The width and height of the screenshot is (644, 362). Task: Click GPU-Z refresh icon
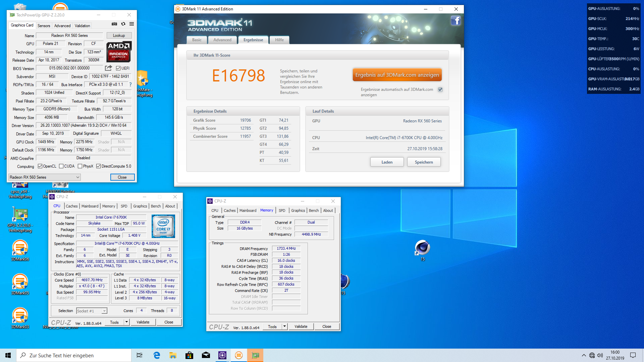point(123,24)
